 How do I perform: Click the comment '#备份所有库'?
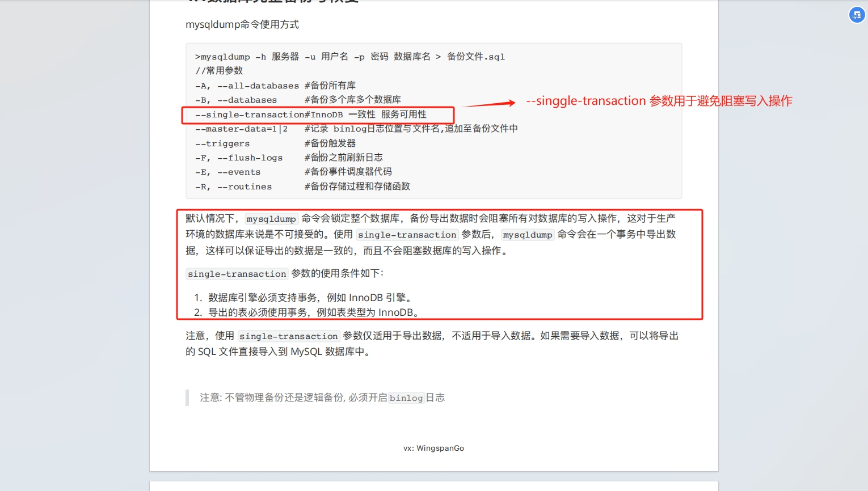(x=330, y=86)
